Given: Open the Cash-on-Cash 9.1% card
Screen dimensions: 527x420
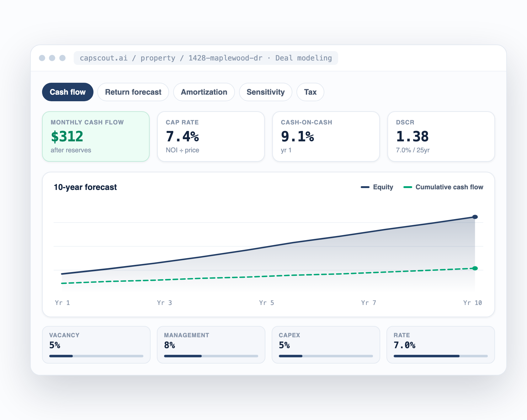Looking at the screenshot, I should pos(326,136).
